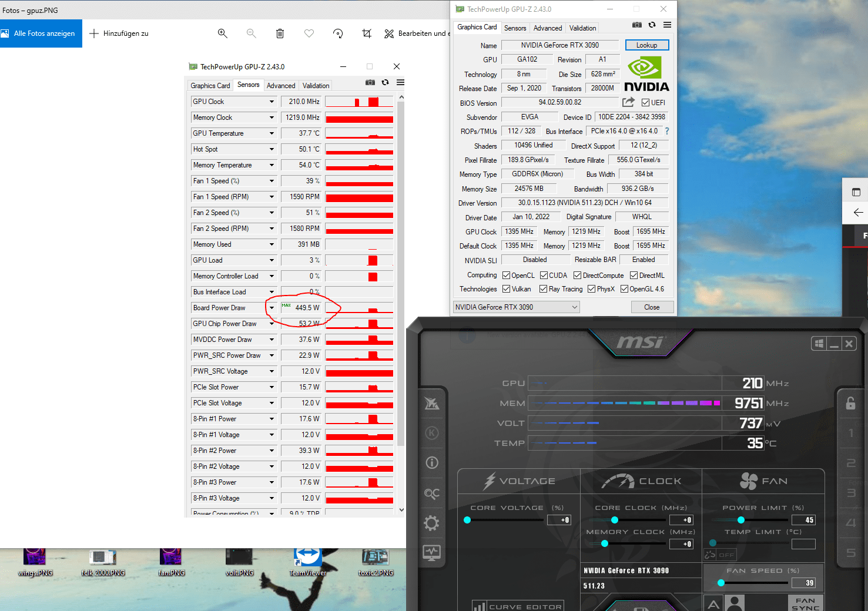Image resolution: width=868 pixels, height=611 pixels.
Task: Switch to Advanced tab in right GPU-Z window
Action: coord(548,28)
